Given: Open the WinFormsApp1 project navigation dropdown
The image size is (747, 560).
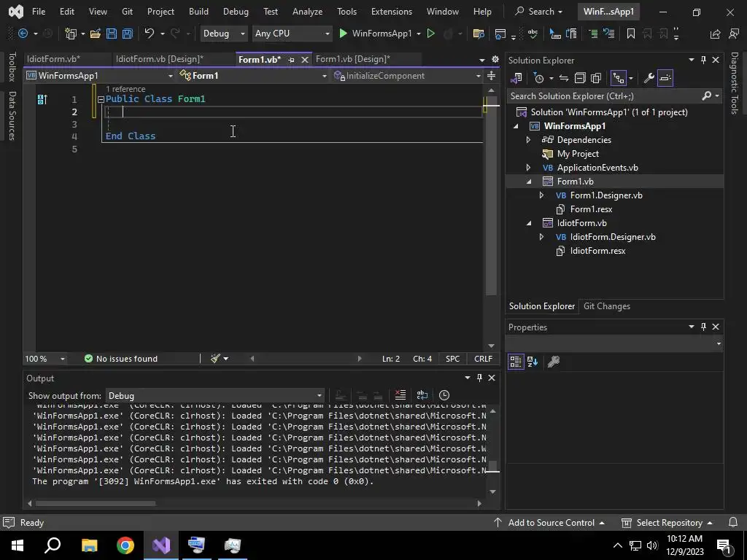Looking at the screenshot, I should (x=100, y=76).
